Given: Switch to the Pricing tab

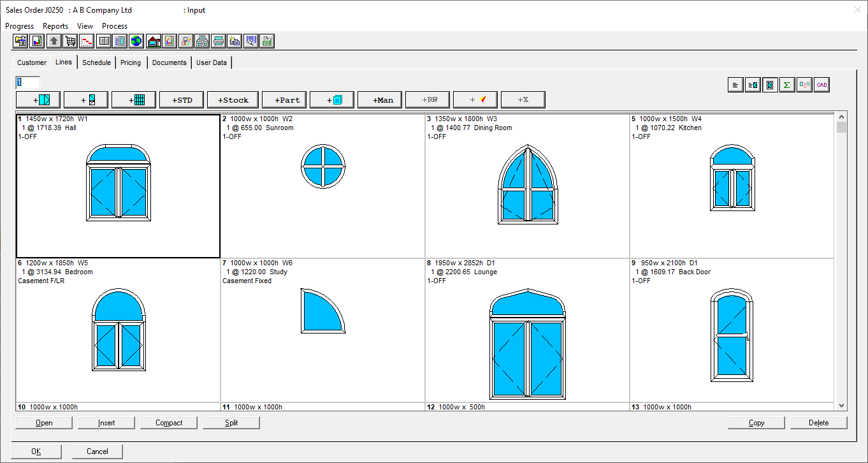Looking at the screenshot, I should pyautogui.click(x=130, y=62).
